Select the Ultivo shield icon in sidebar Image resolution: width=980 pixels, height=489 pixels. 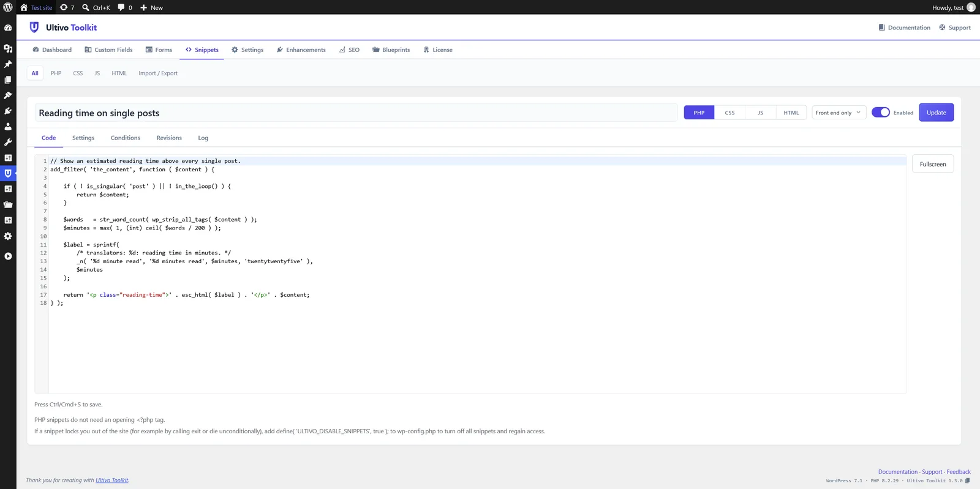click(8, 173)
